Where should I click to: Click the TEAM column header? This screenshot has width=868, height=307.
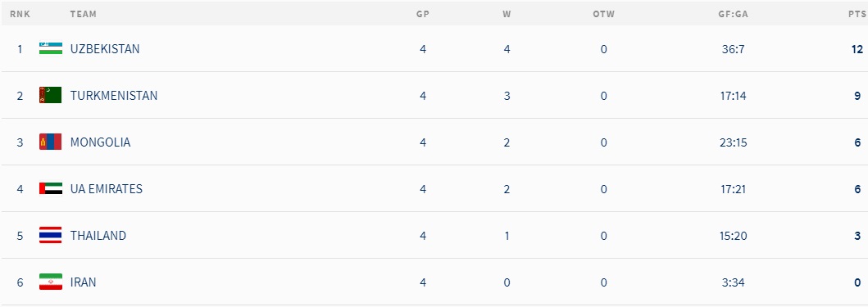tap(83, 15)
